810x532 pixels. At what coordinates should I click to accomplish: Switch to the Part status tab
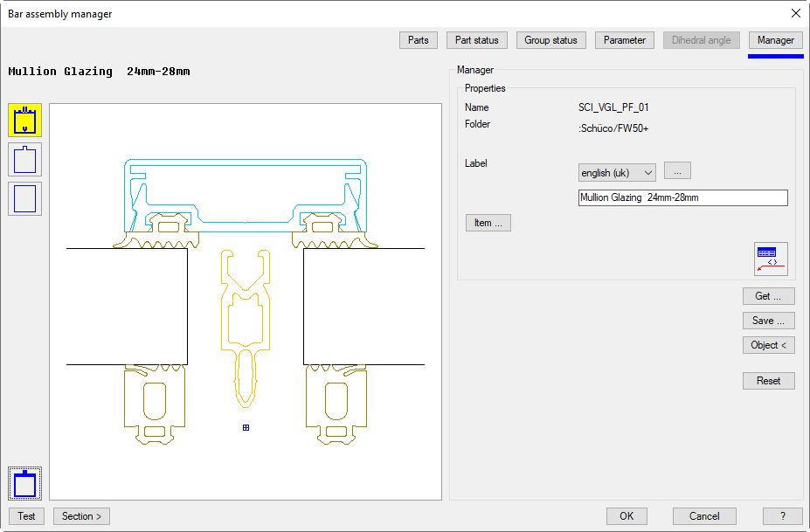pyautogui.click(x=477, y=40)
